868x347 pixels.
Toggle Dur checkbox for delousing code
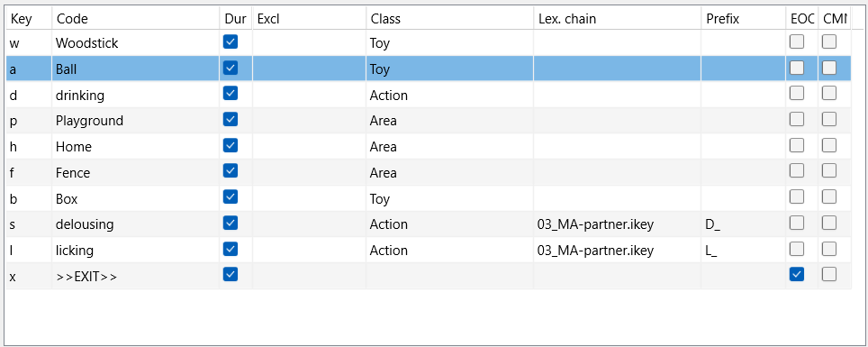pos(231,223)
